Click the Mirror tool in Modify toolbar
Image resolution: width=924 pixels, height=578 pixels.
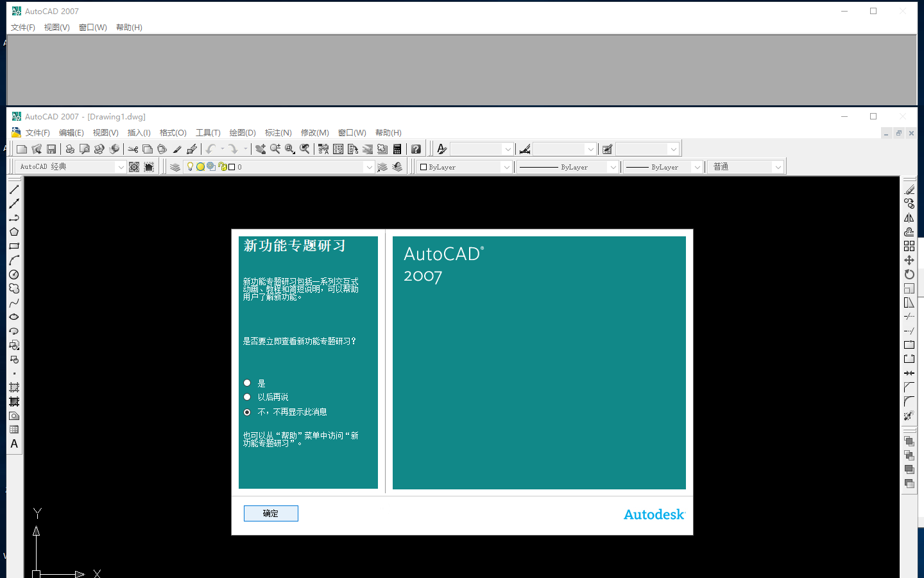click(x=909, y=218)
